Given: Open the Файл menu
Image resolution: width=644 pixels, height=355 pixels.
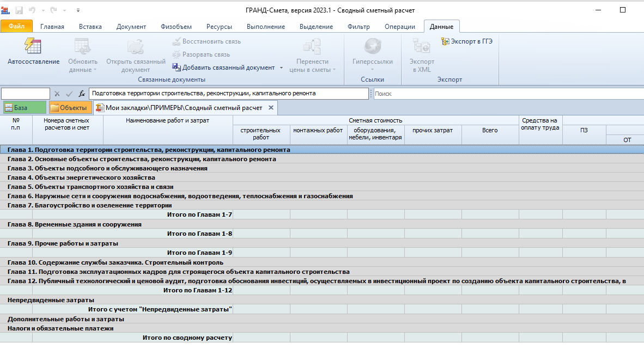Looking at the screenshot, I should click(x=17, y=26).
